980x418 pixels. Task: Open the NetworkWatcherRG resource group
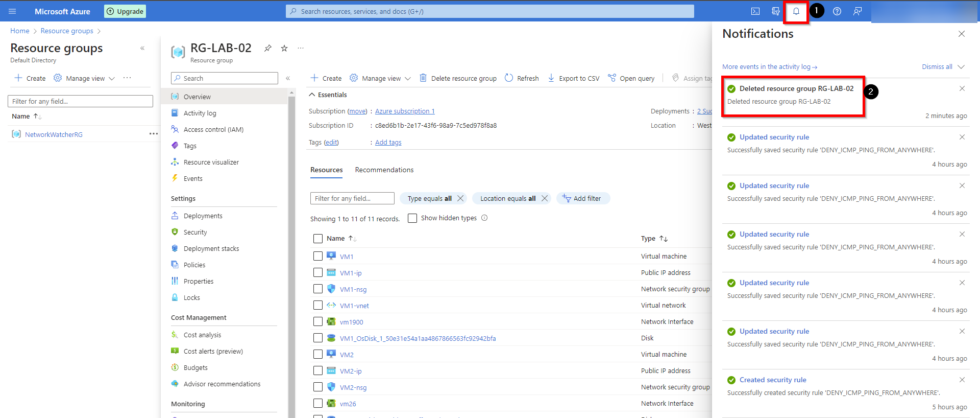tap(54, 134)
